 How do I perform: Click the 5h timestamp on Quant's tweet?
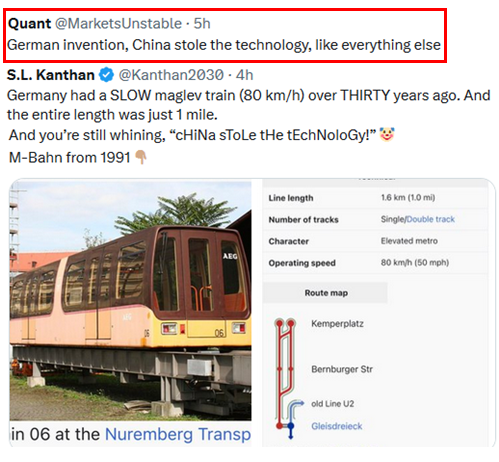tap(202, 24)
